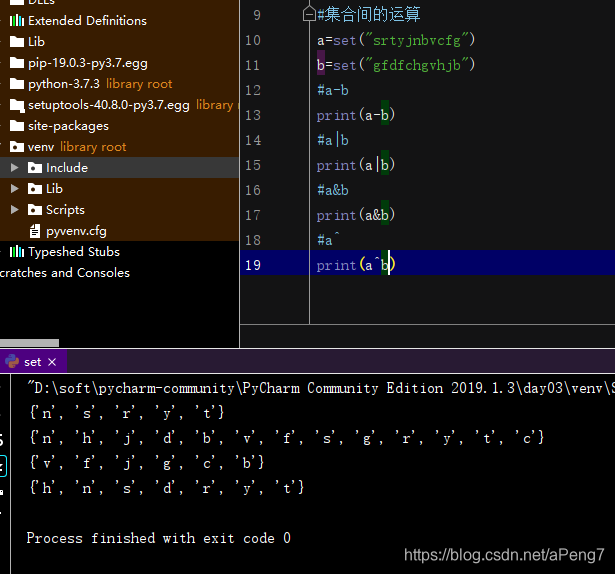Click the Scripts folder icon
The width and height of the screenshot is (615, 574).
[x=35, y=210]
